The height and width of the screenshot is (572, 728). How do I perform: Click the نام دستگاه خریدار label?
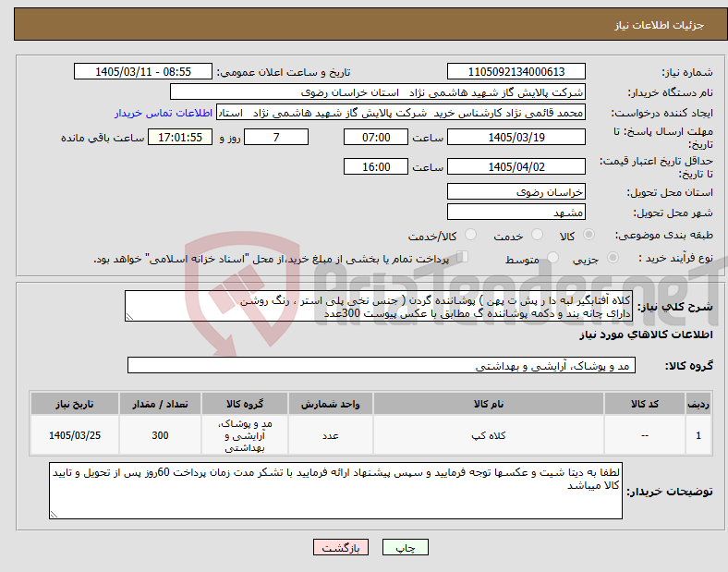tap(670, 92)
